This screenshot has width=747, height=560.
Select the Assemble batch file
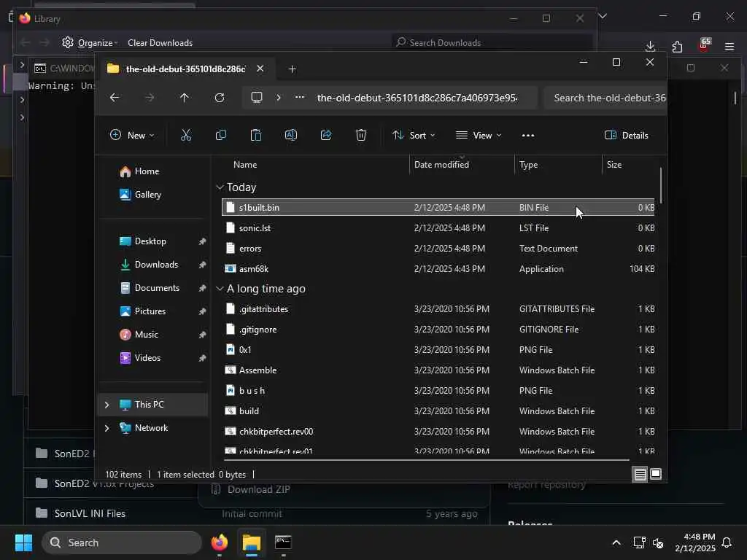438,370
